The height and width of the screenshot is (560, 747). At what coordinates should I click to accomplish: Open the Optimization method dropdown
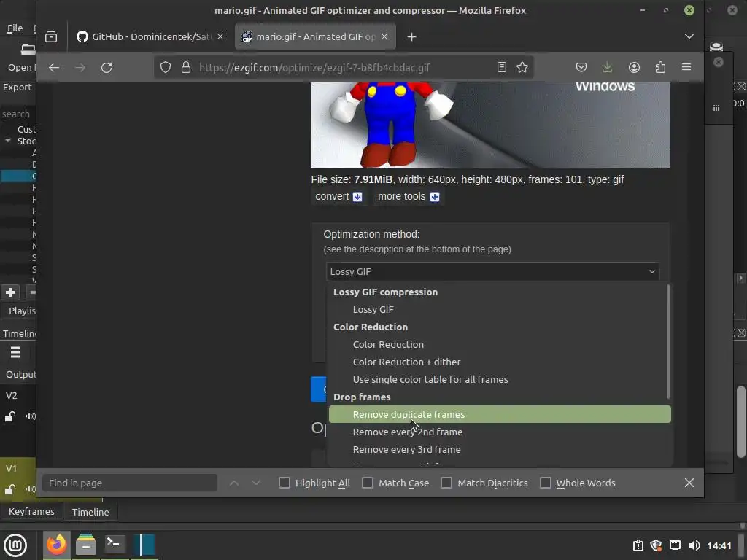pos(492,271)
